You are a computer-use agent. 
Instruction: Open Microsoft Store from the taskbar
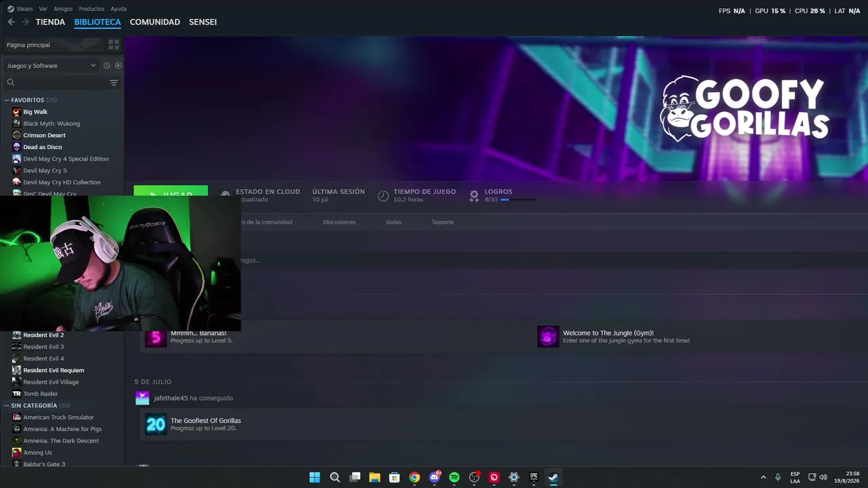395,477
